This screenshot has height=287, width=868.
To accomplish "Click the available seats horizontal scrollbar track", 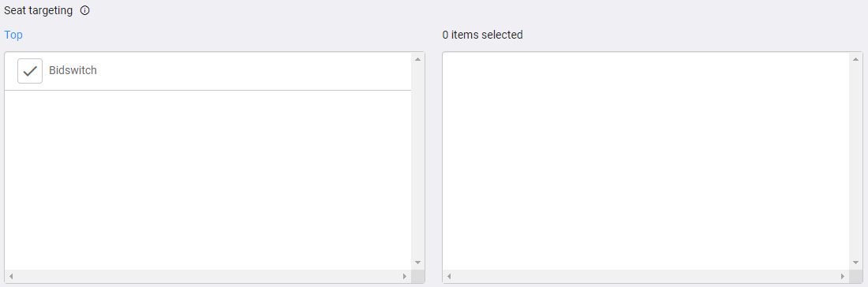I will pyautogui.click(x=208, y=276).
